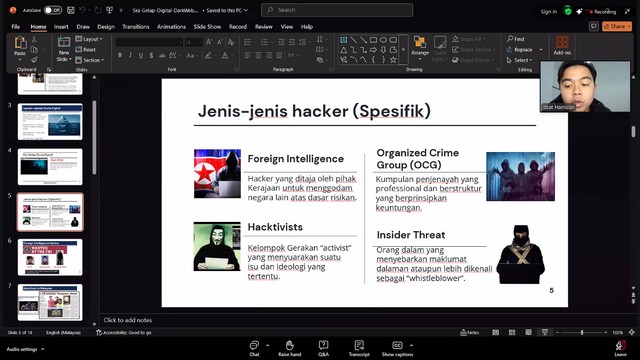Open the Add-ins panel
This screenshot has height=360, width=640.
pyautogui.click(x=562, y=46)
